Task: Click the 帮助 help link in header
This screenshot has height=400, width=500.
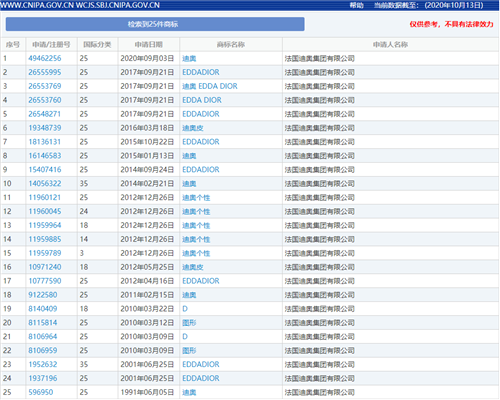Action: click(x=356, y=5)
